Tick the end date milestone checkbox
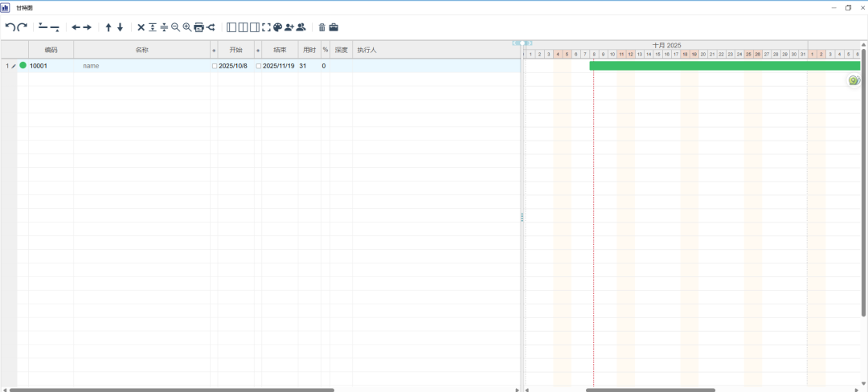Screen dimensions: 868x392 (259, 66)
